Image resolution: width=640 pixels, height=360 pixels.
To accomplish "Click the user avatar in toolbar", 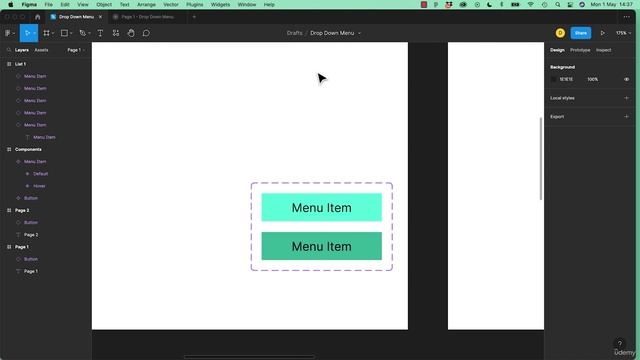I will 560,33.
